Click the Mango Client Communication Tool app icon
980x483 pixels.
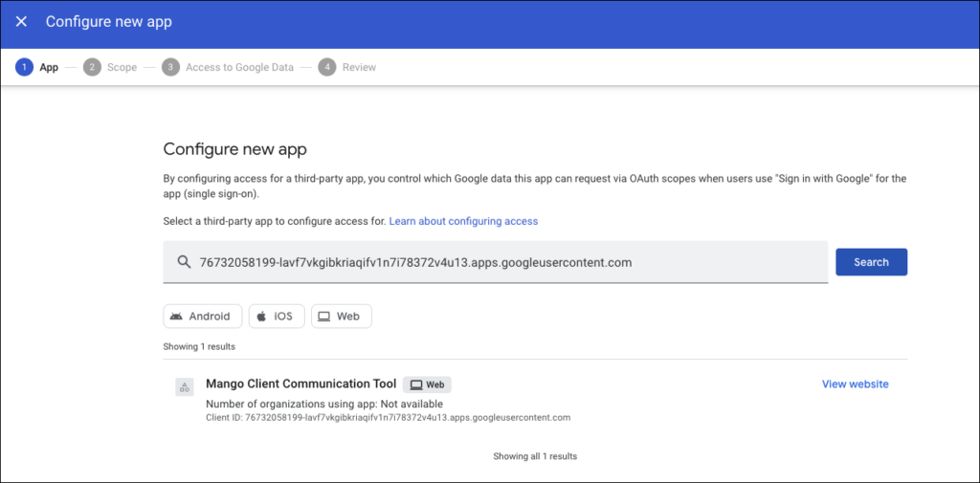(185, 386)
